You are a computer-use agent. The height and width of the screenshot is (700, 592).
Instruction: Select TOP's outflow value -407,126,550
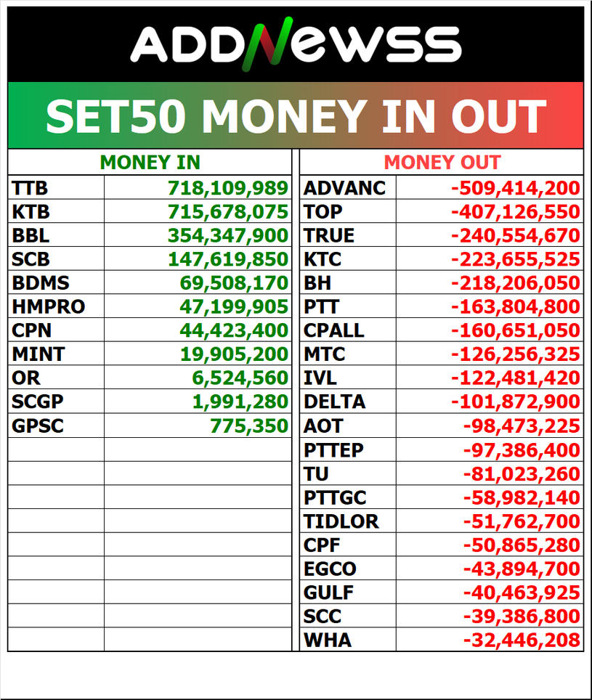coord(516,212)
